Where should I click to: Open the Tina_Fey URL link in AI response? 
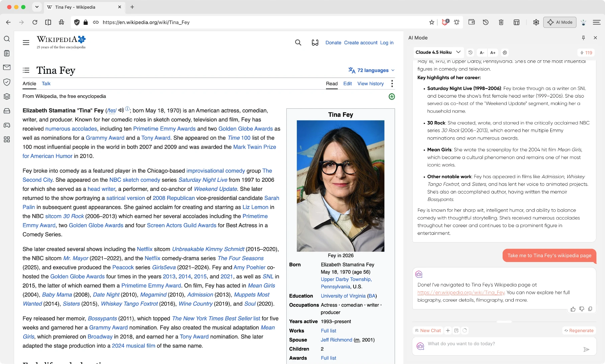[x=461, y=293]
